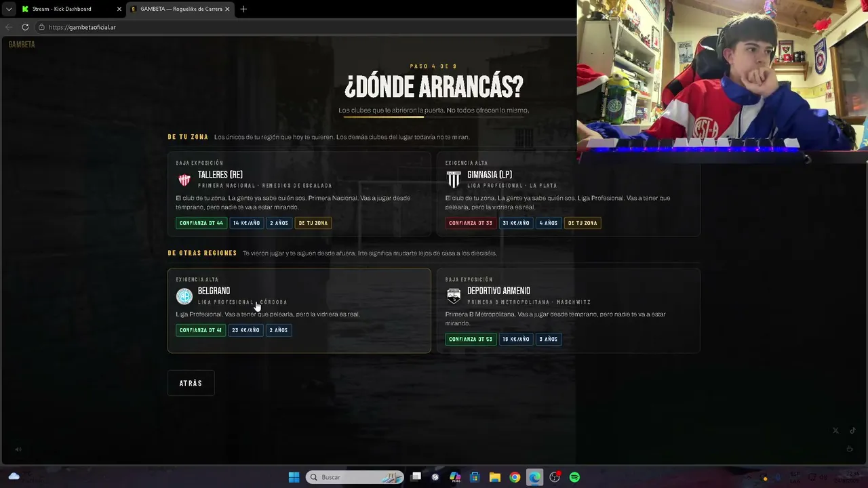
Task: Choose the Talleres (RE) club card
Action: (x=299, y=194)
